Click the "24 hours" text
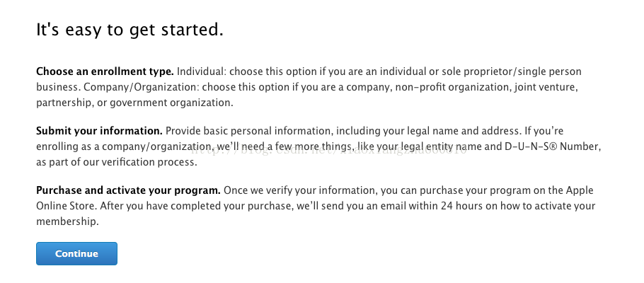This screenshot has height=283, width=644. 461,206
